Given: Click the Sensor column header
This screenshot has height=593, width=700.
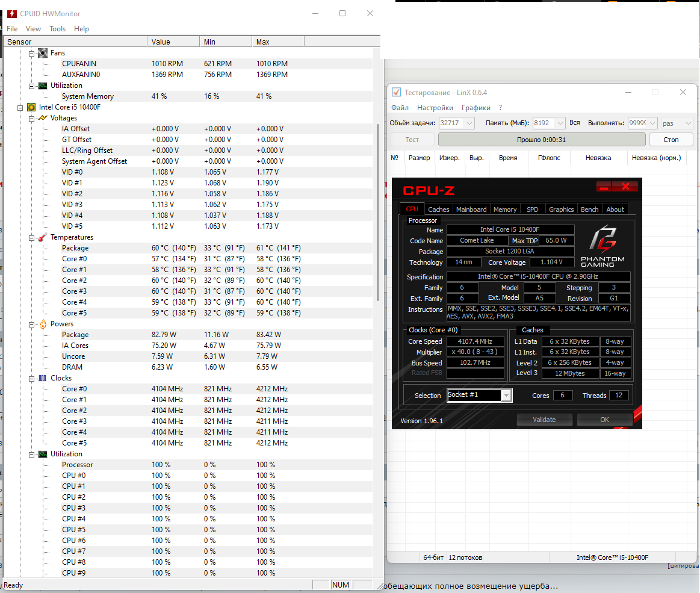Looking at the screenshot, I should coord(75,42).
